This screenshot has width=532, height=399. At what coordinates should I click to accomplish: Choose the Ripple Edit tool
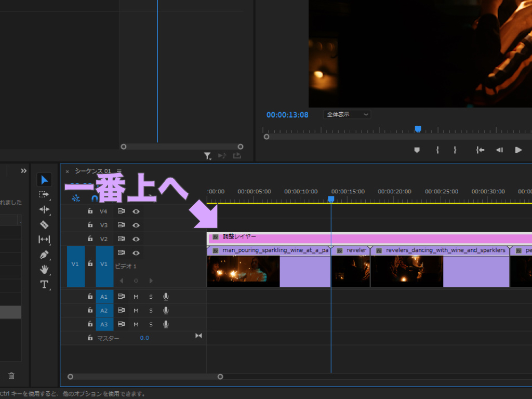[x=44, y=209]
